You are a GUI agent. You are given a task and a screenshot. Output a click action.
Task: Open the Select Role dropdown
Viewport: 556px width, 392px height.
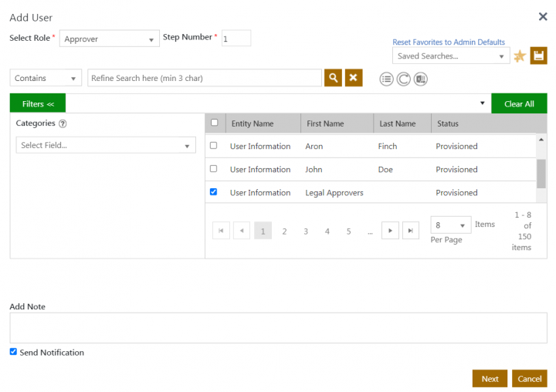click(x=109, y=39)
